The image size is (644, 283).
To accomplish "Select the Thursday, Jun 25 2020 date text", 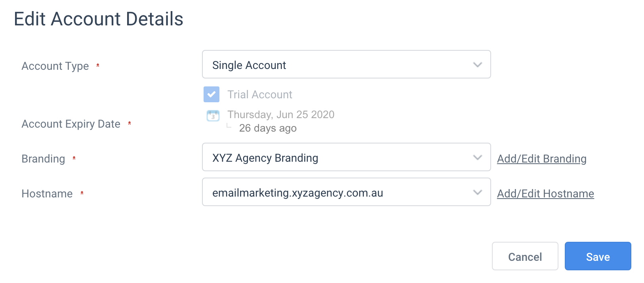I will 281,115.
